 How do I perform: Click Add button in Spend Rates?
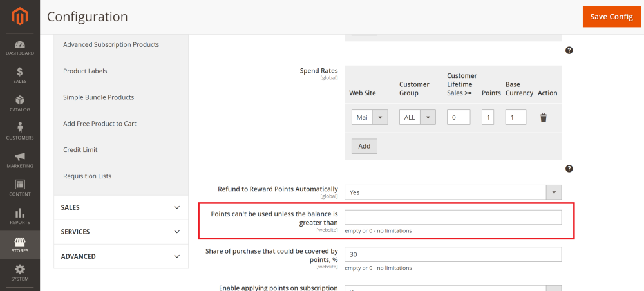coord(365,146)
